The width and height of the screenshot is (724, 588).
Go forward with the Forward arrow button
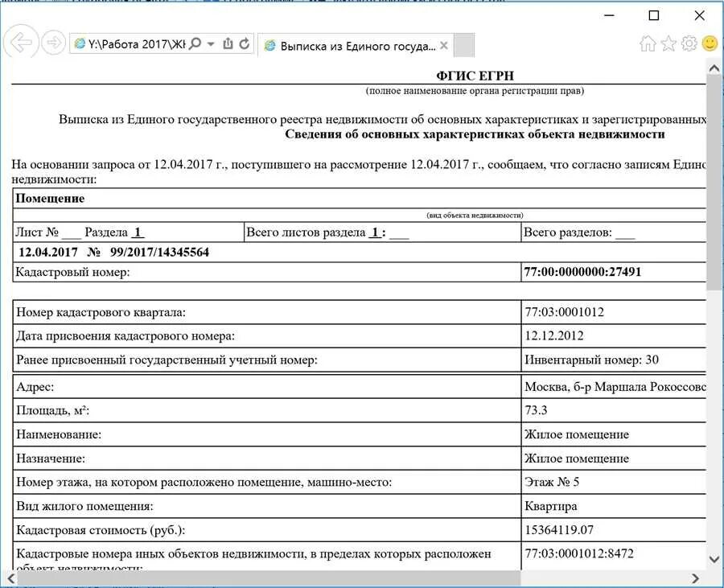(x=54, y=43)
